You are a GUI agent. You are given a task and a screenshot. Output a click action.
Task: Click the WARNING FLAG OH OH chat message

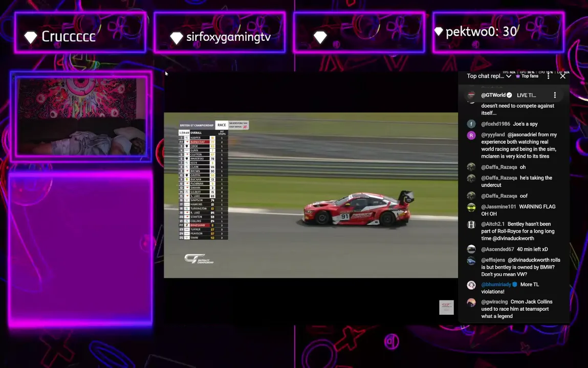click(518, 210)
